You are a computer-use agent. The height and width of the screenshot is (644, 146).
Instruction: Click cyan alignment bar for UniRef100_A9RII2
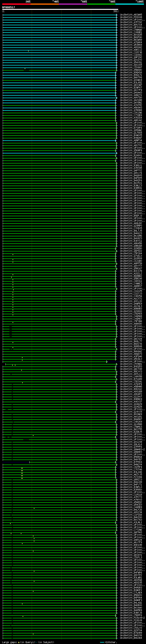coord(60,50)
